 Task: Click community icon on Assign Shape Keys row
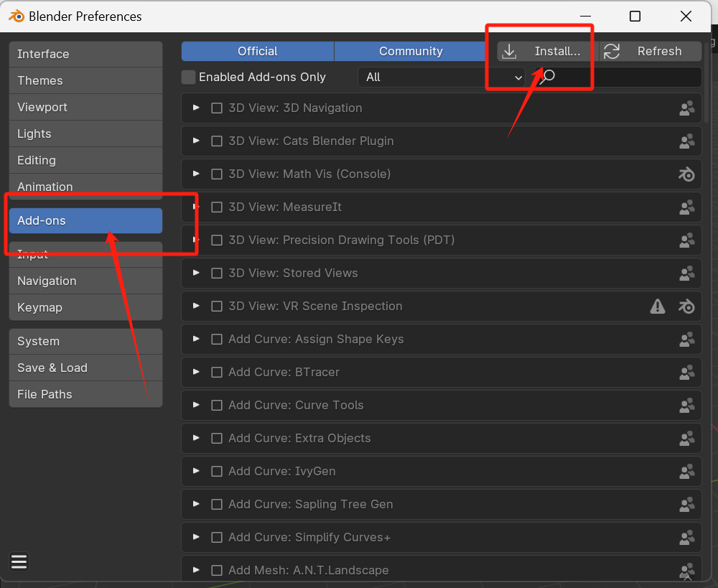686,340
